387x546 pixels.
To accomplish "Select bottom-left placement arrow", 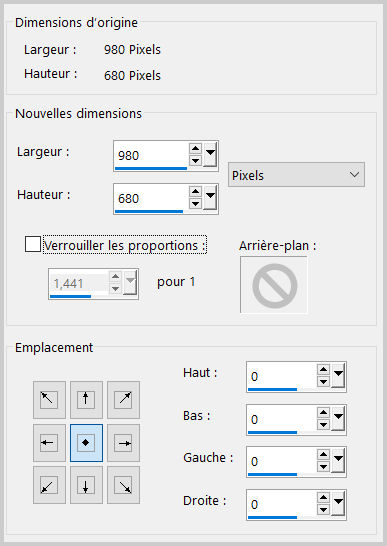I will pos(49,485).
